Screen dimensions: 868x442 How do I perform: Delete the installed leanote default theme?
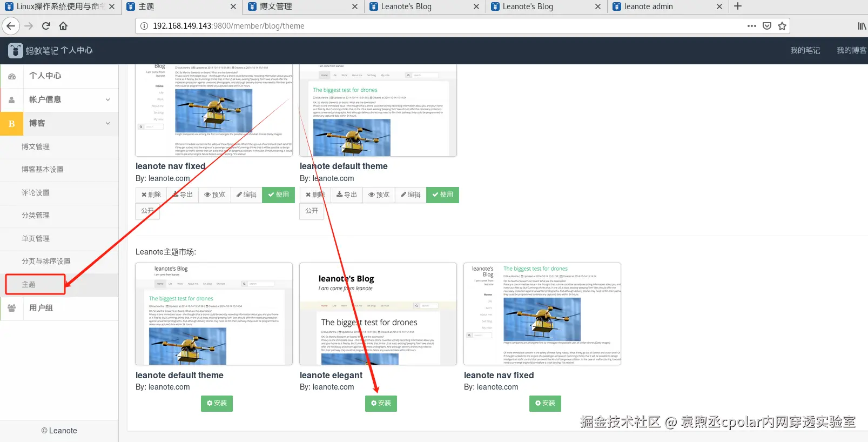point(315,195)
